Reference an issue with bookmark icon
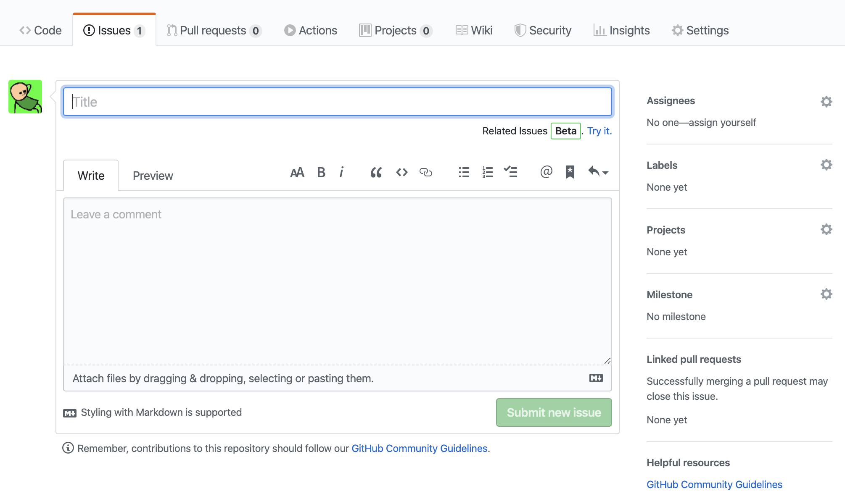 (570, 172)
